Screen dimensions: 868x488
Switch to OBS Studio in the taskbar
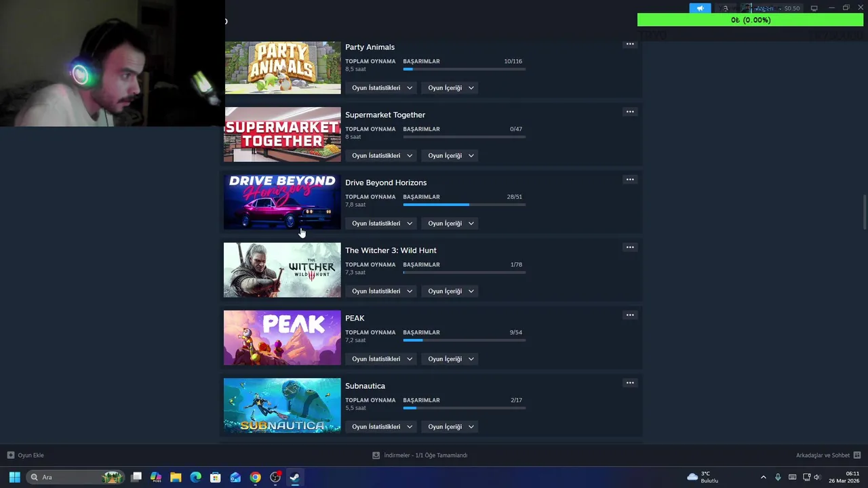pos(275,477)
